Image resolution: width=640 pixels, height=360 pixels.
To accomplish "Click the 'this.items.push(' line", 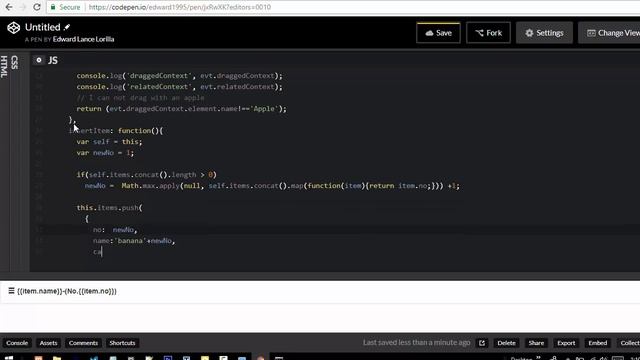I will click(109, 208).
